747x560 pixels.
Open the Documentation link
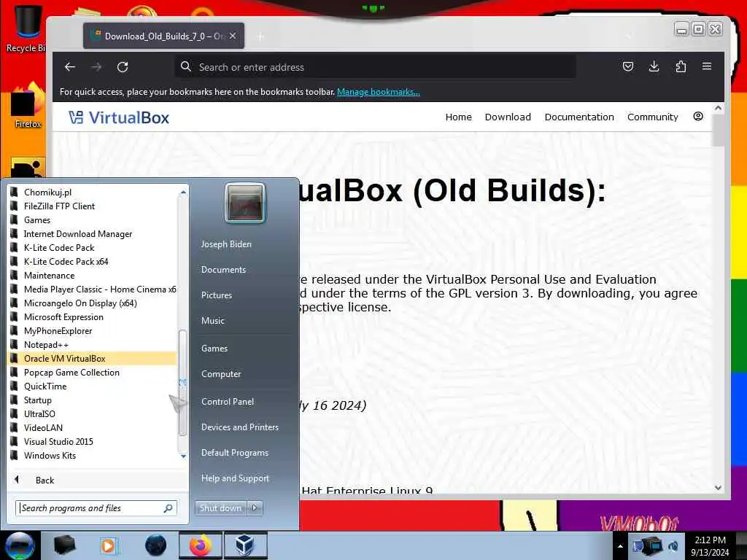point(579,117)
